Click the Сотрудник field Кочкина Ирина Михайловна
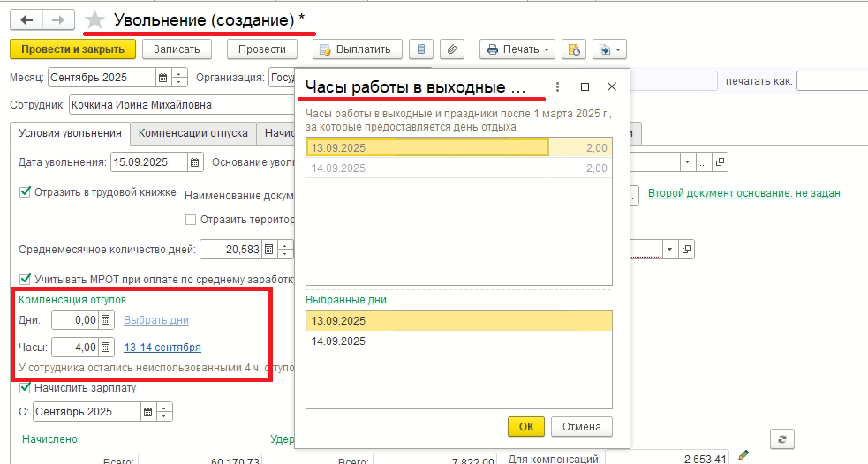The height and width of the screenshot is (464, 868). point(183,104)
